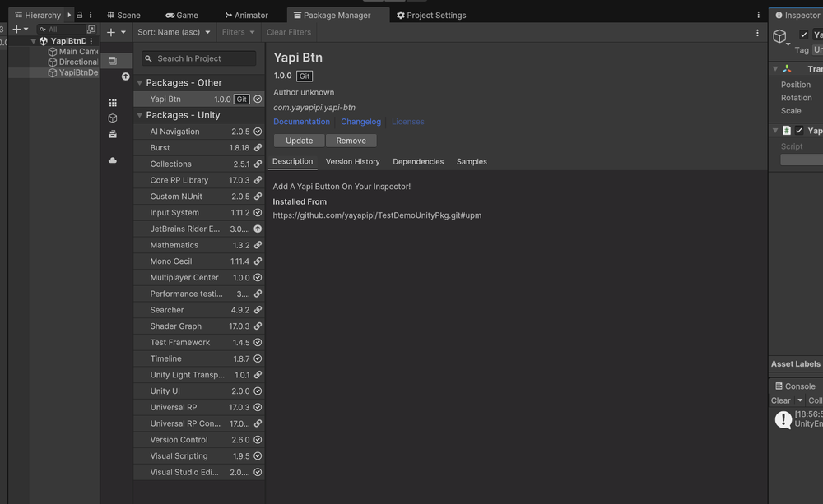Open the Sort: Name (asc) dropdown

point(174,32)
